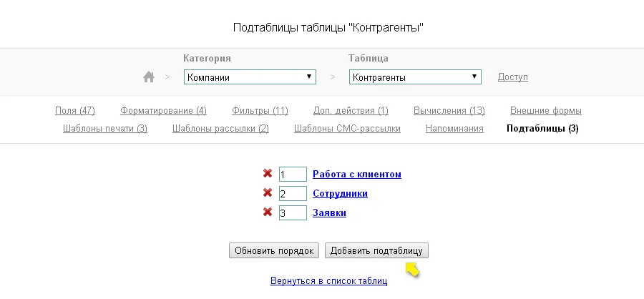Select the Подтаблицы (3) tab

click(x=542, y=129)
